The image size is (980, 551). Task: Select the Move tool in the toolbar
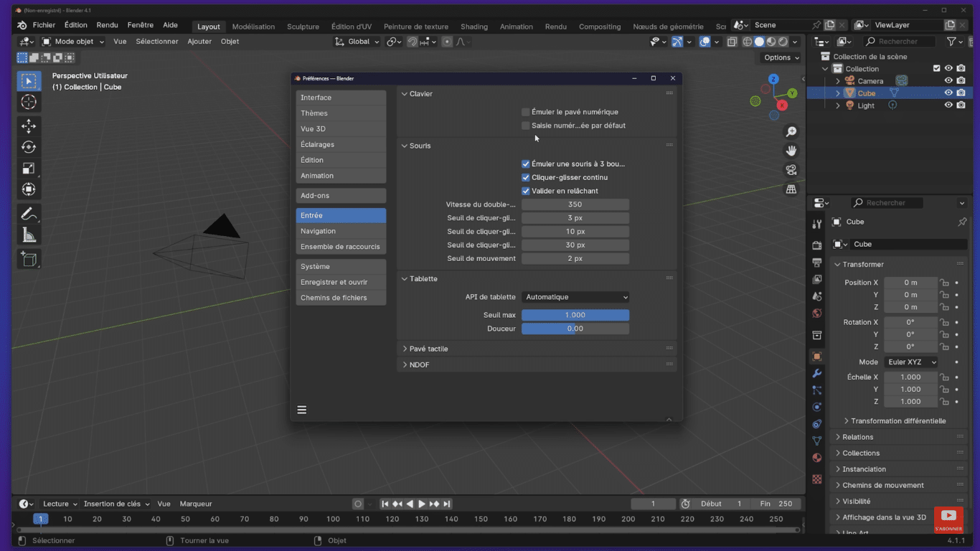[x=29, y=126]
